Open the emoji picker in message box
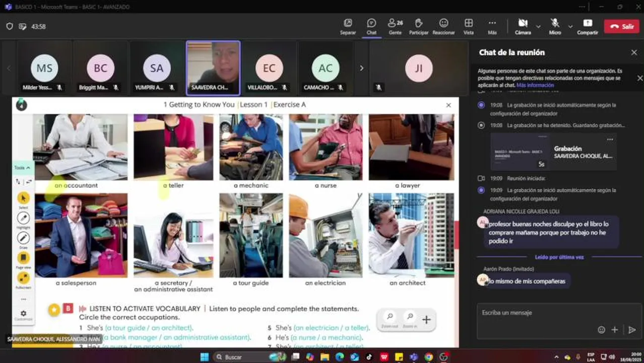This screenshot has height=363, width=644. click(x=601, y=330)
